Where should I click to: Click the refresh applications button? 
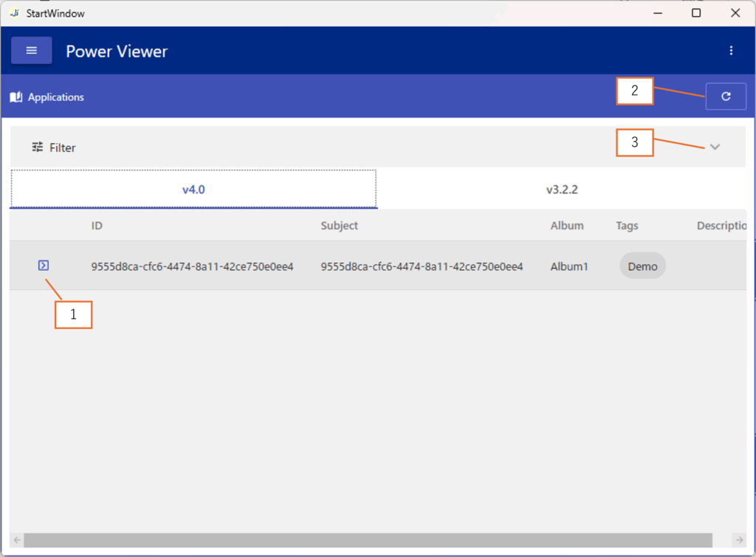726,97
